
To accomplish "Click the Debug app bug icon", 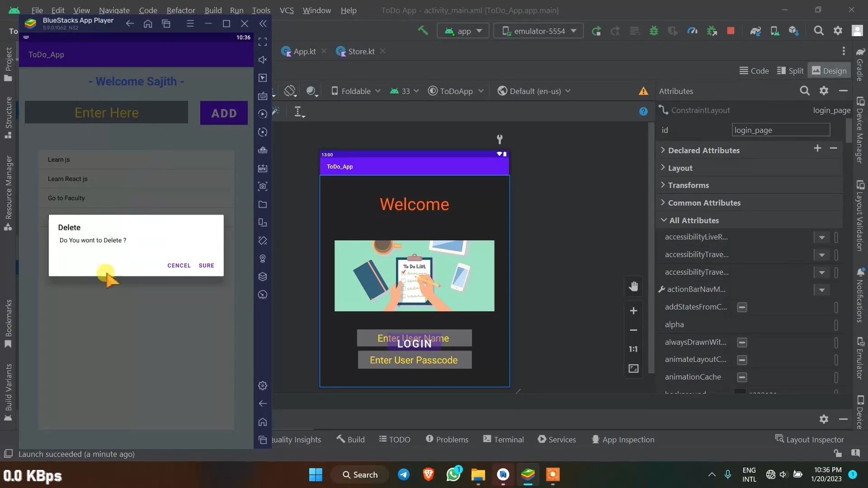I will coord(654,31).
